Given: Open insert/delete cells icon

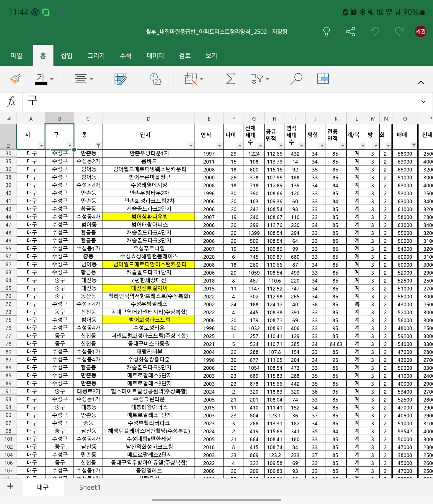Looking at the screenshot, I should point(191,79).
